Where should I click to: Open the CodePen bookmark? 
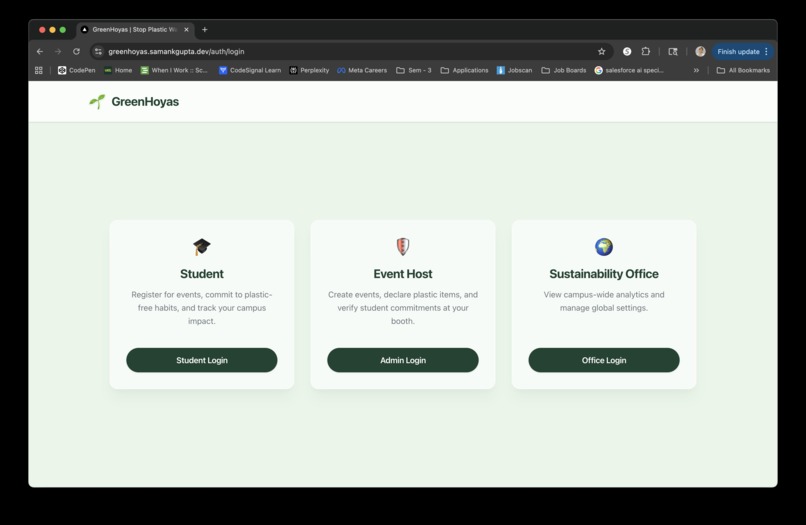(77, 70)
